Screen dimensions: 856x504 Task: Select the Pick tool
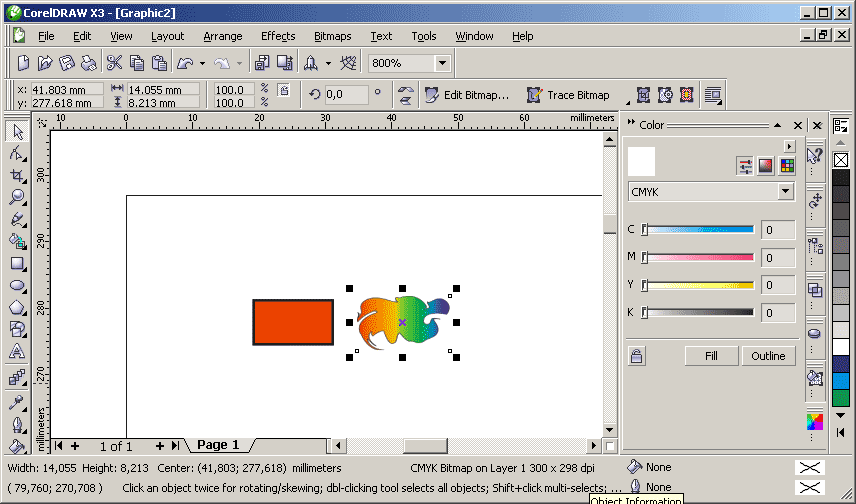pyautogui.click(x=17, y=131)
